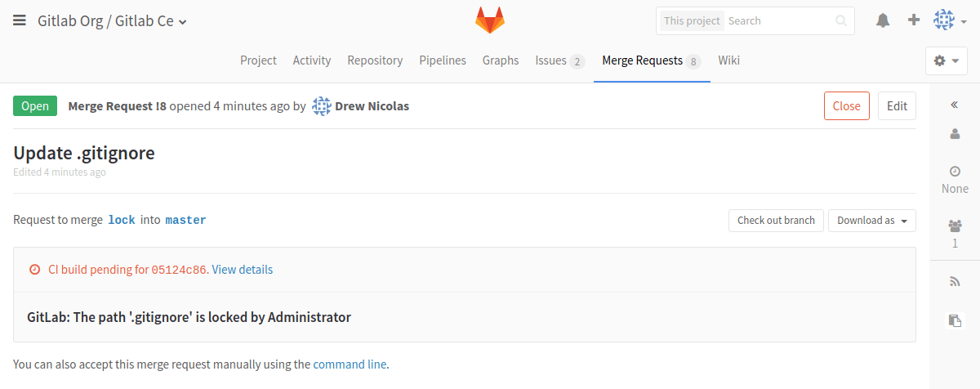Image resolution: width=980 pixels, height=389 pixels.
Task: Click the milestone clock icon in sidebar
Action: pyautogui.click(x=955, y=171)
